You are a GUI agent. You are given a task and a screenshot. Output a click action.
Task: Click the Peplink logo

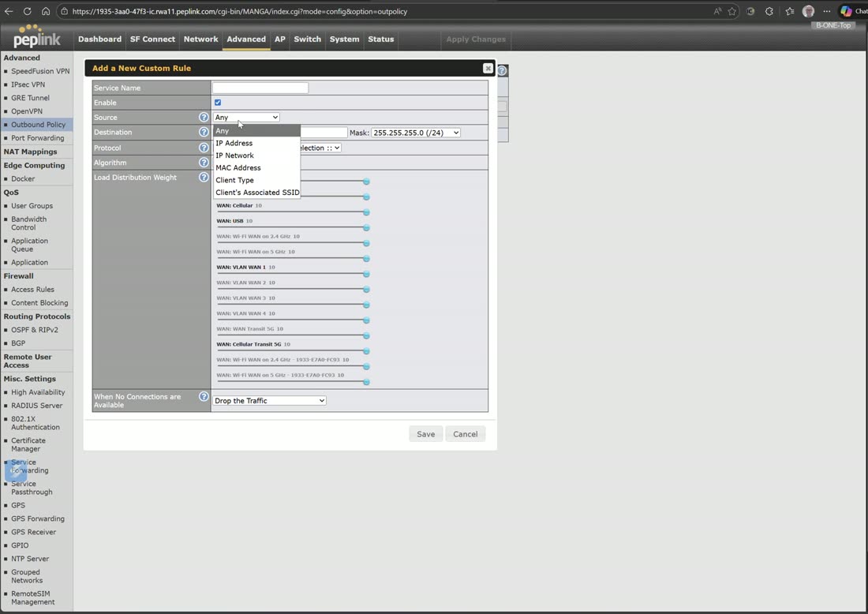[36, 36]
